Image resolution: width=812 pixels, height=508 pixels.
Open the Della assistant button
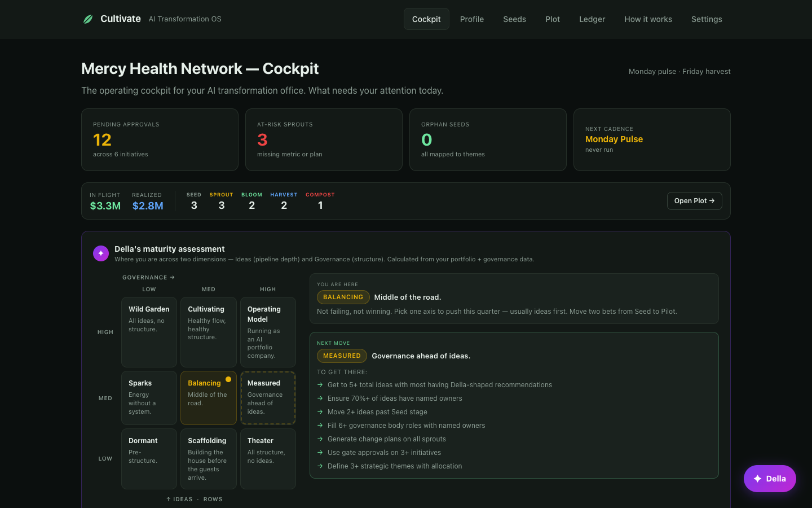(770, 479)
